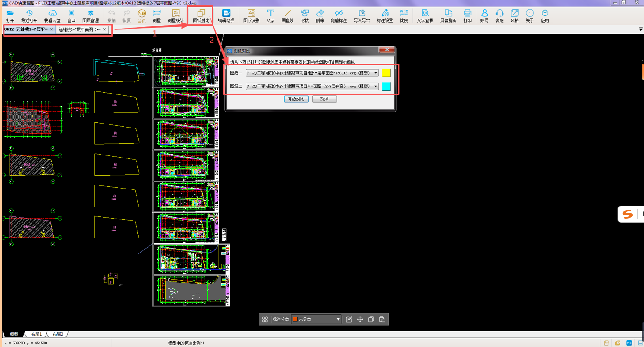Expand the 图纸一 file dropdown

(376, 73)
